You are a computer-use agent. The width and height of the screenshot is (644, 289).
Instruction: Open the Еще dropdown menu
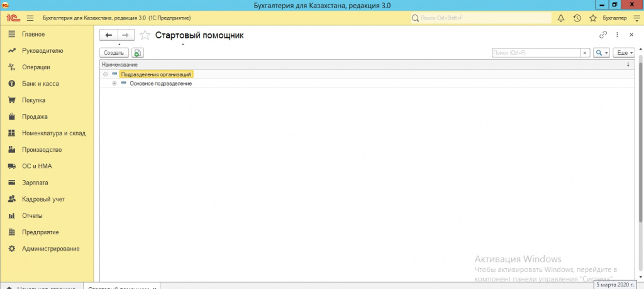point(624,53)
